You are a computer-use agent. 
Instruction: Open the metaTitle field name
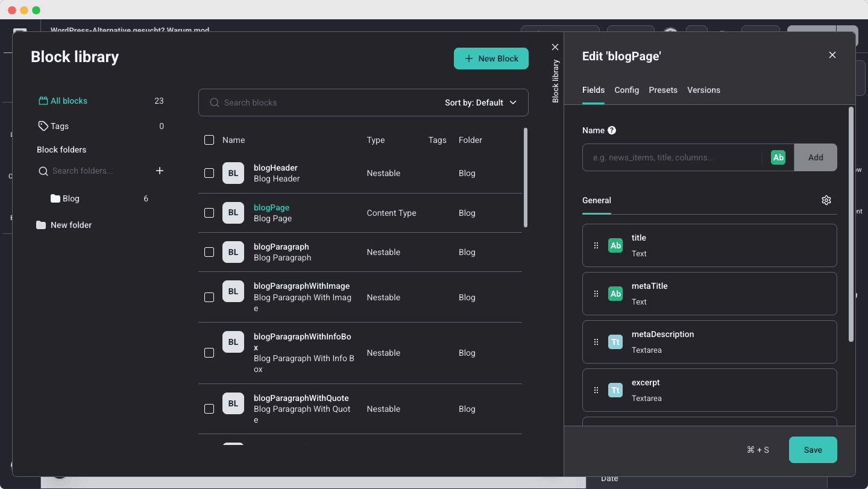(649, 286)
